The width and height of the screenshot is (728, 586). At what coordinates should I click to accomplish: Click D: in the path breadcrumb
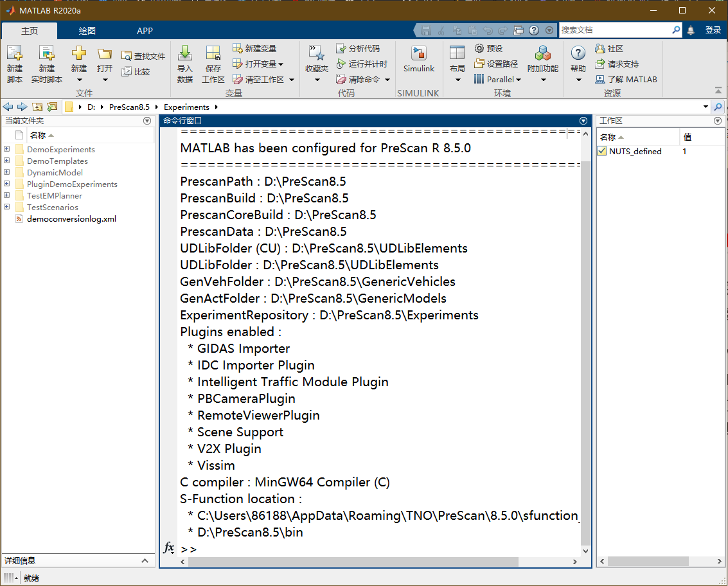pyautogui.click(x=91, y=107)
